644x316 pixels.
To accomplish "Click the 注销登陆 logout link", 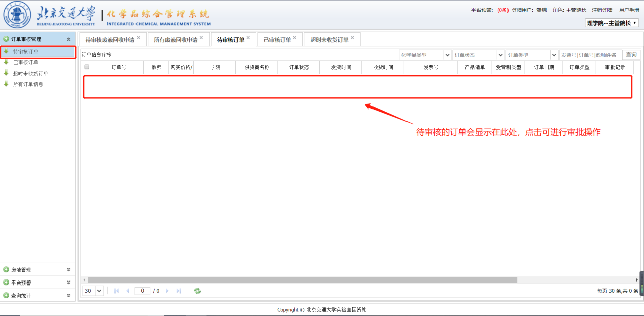I will pyautogui.click(x=602, y=10).
